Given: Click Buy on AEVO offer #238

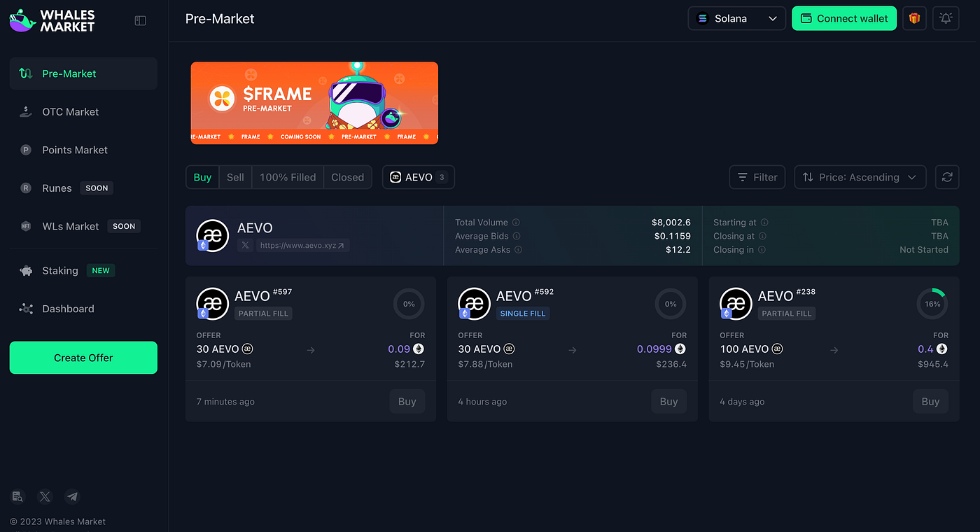Looking at the screenshot, I should click(x=931, y=402).
